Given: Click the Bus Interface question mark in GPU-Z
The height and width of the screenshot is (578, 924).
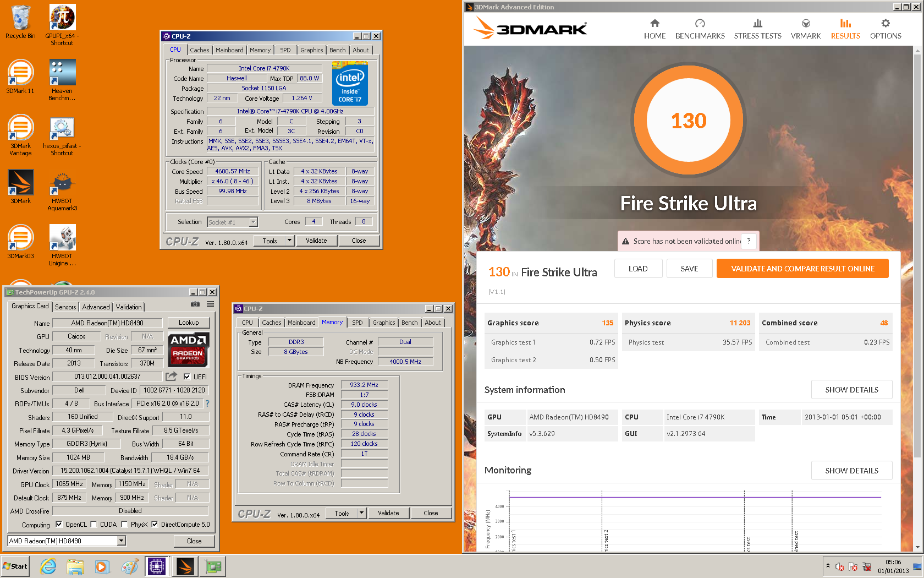Looking at the screenshot, I should click(207, 403).
